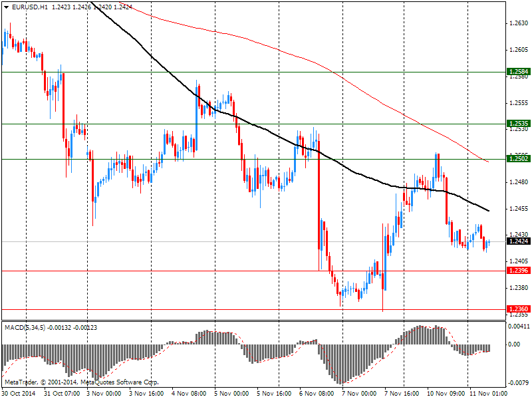Click the 7 Nov 16:00 time label
This screenshot has height=399, width=532.
pyautogui.click(x=402, y=394)
